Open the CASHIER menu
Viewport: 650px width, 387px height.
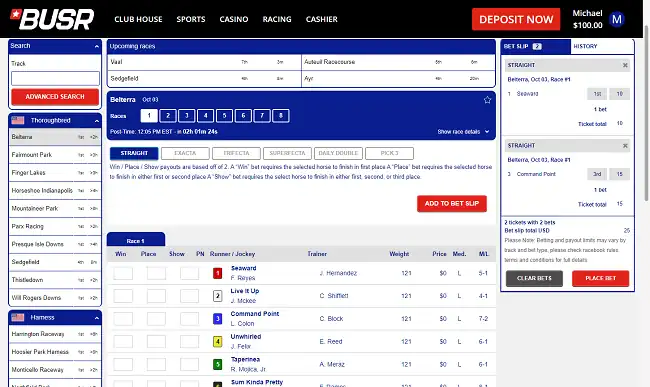coord(322,19)
